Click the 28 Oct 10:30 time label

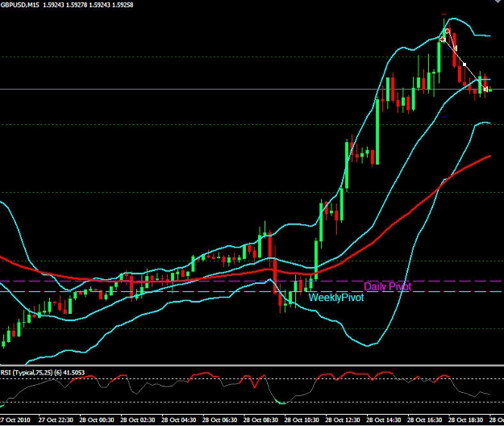click(x=302, y=420)
